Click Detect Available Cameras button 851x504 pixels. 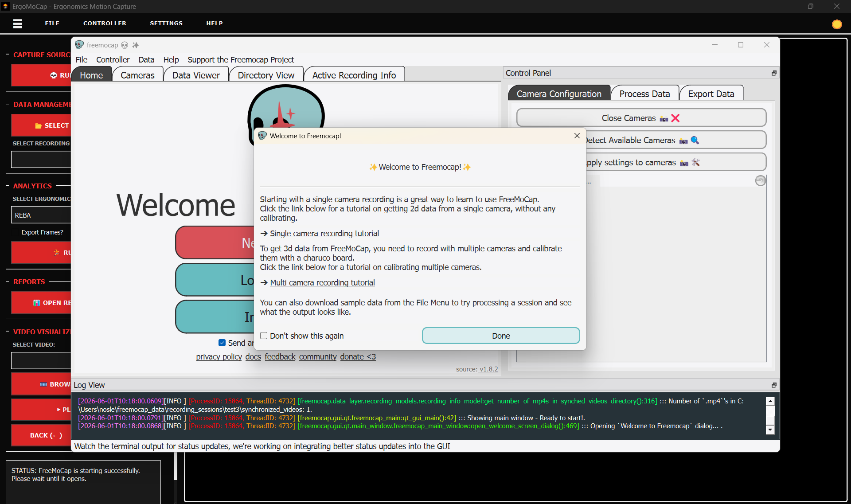coord(676,140)
